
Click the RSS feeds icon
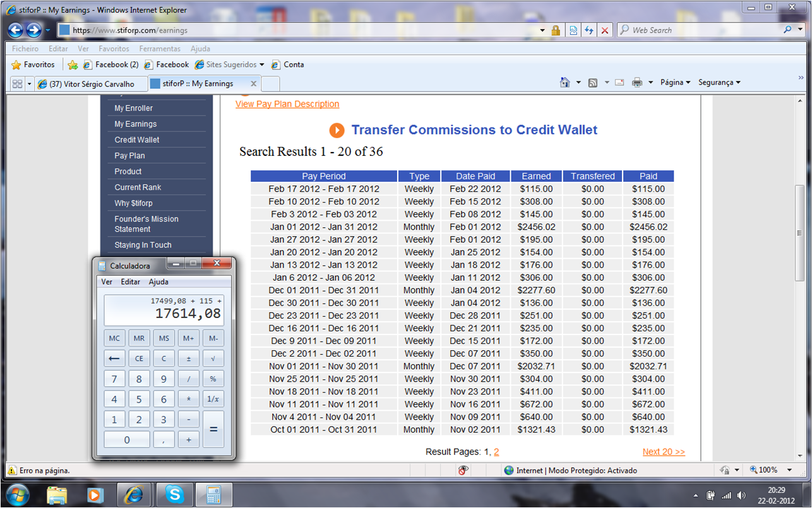(x=593, y=83)
